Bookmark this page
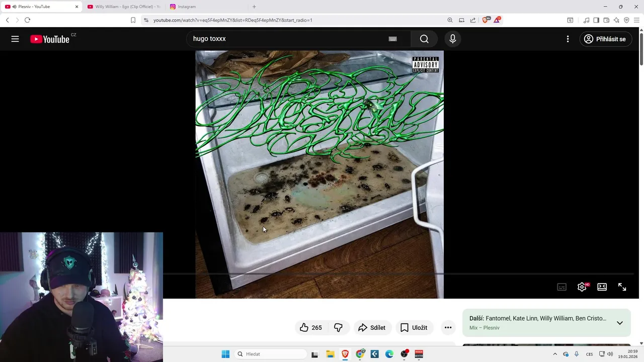The width and height of the screenshot is (644, 362). click(133, 20)
